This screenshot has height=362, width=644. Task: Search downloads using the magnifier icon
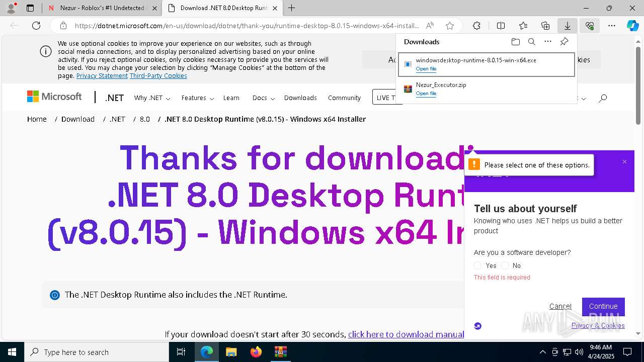[x=531, y=42]
